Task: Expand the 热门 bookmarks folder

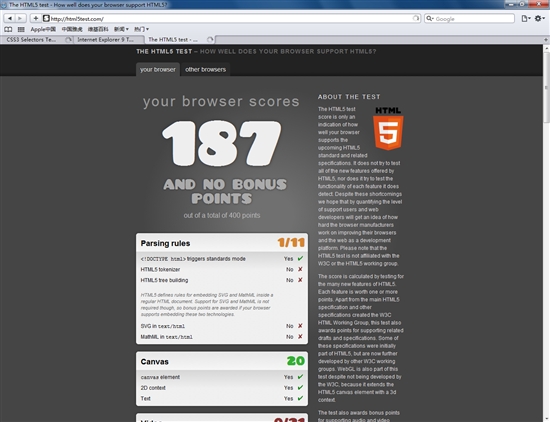Action: click(141, 29)
